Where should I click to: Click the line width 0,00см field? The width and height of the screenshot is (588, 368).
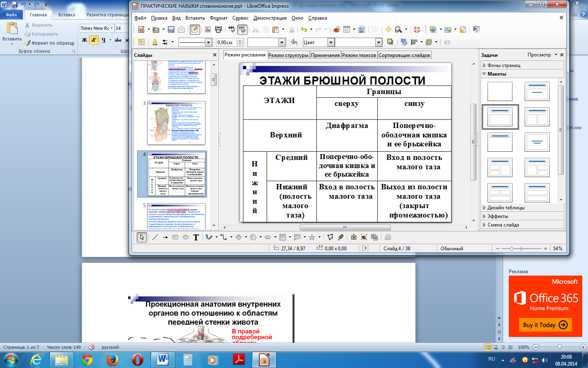tap(229, 43)
